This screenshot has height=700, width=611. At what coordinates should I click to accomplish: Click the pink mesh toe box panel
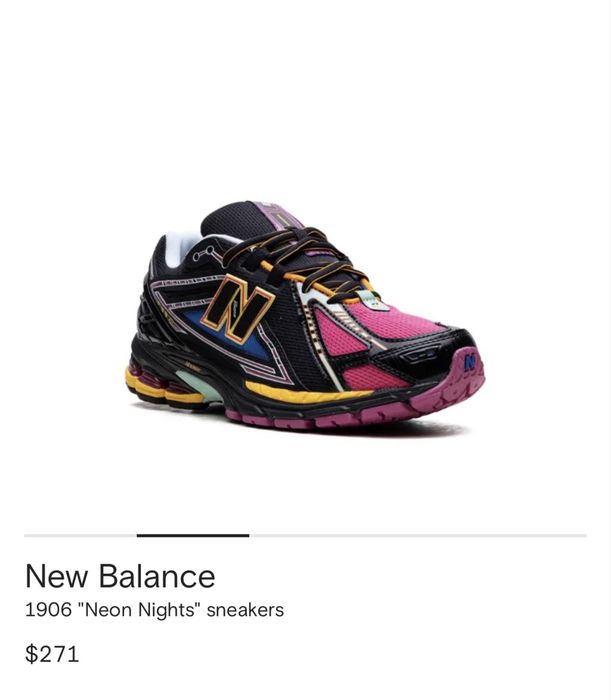click(393, 322)
